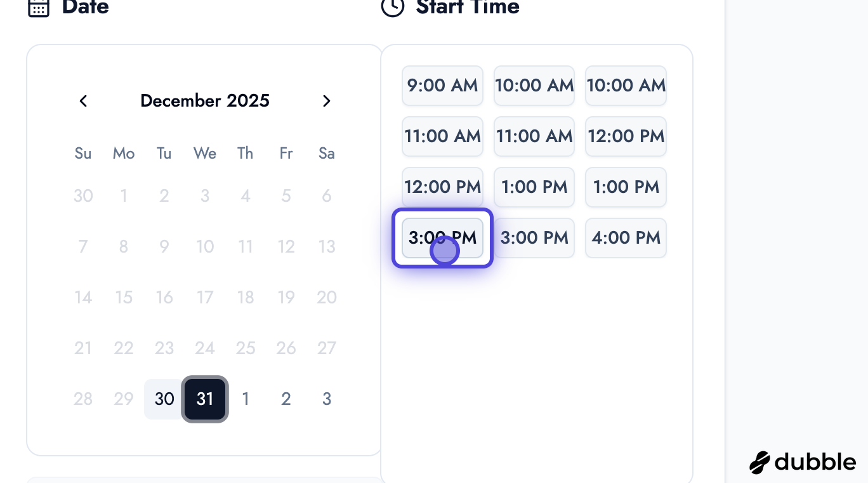
Task: Click date 10 in December
Action: [x=205, y=247]
